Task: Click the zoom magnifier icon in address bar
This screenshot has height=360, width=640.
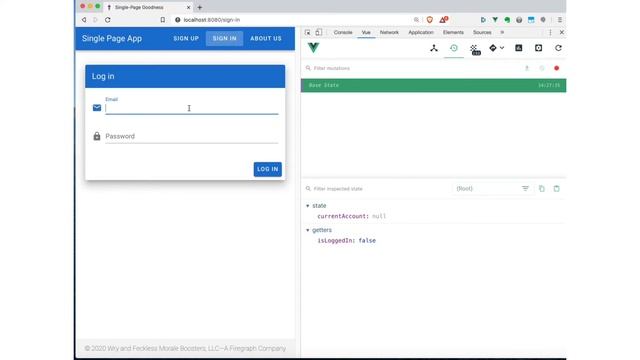Action: click(x=416, y=20)
